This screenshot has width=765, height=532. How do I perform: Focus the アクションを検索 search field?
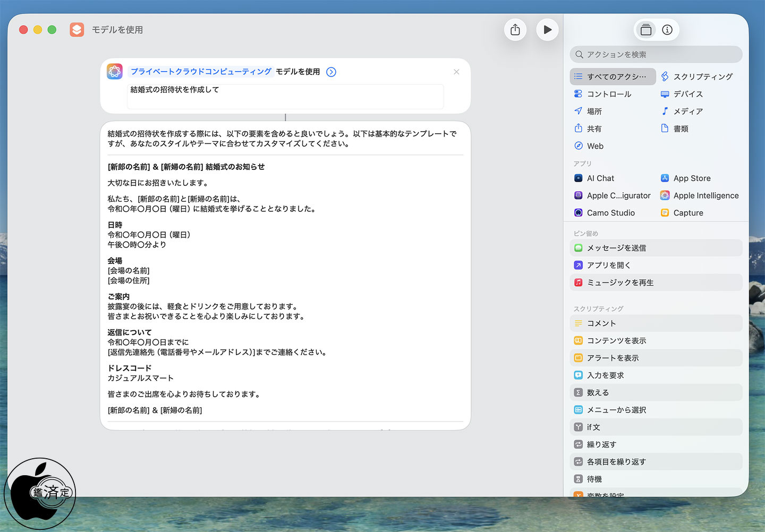(656, 55)
